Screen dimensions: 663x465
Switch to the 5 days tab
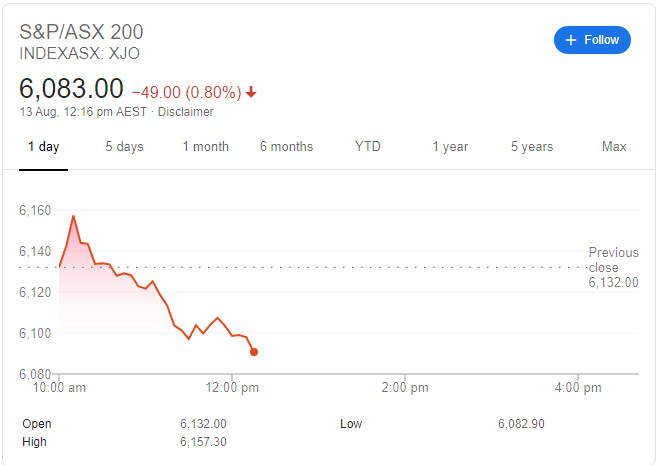(x=124, y=147)
